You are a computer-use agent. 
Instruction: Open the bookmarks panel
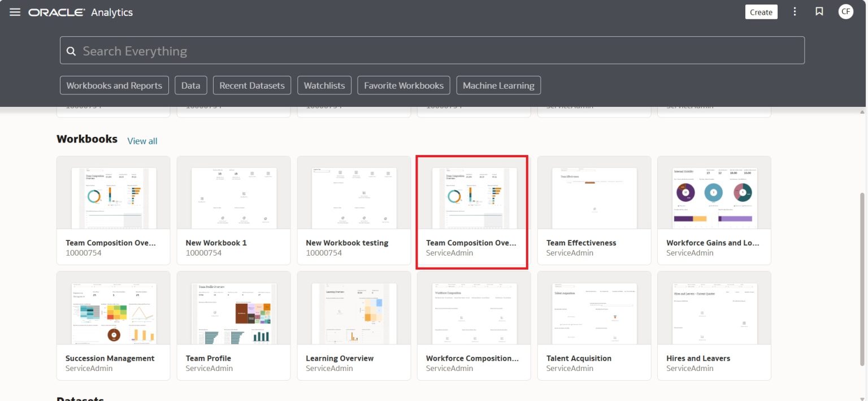[819, 11]
